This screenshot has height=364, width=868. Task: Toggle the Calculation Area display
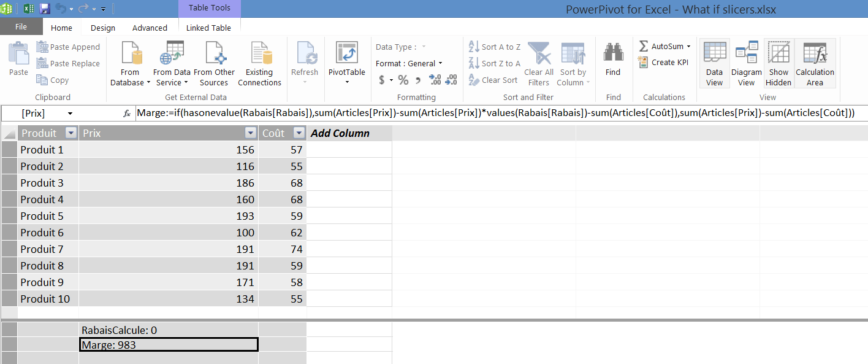pos(815,53)
